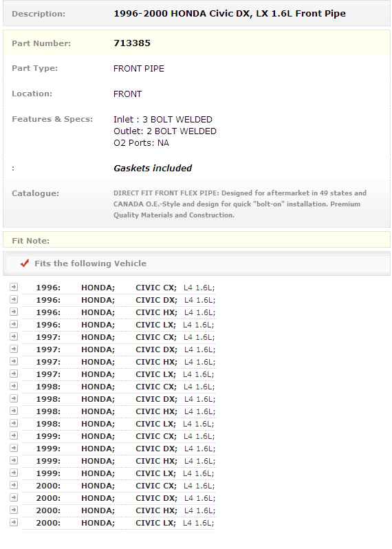Click CIVIC CX in the 1996 row
This screenshot has height=549, width=392.
(156, 288)
